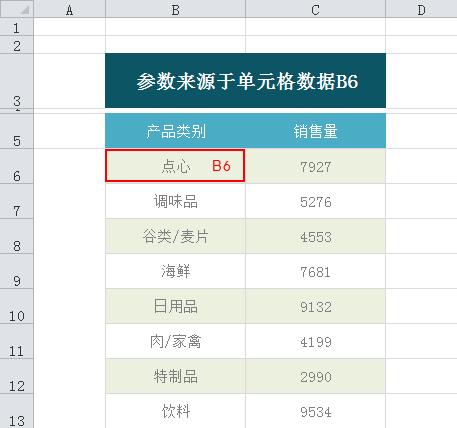The image size is (457, 428).
Task: Select column B header
Action: (x=175, y=9)
